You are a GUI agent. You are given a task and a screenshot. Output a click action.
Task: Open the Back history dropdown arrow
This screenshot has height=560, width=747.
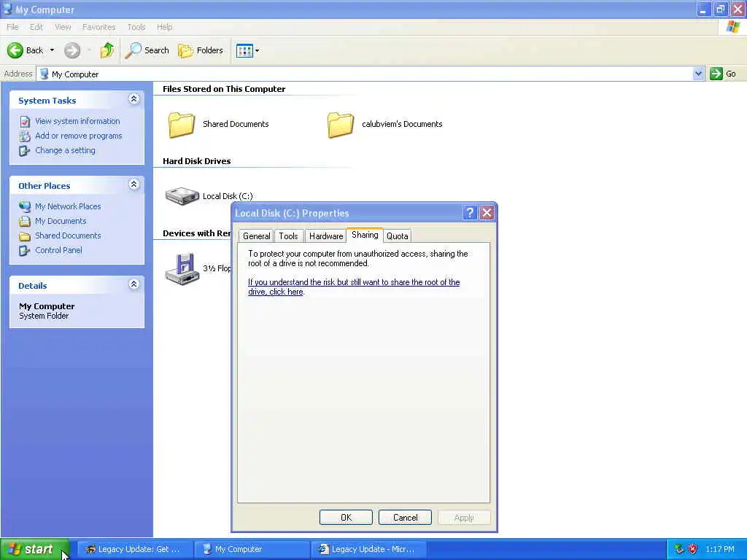coord(52,50)
